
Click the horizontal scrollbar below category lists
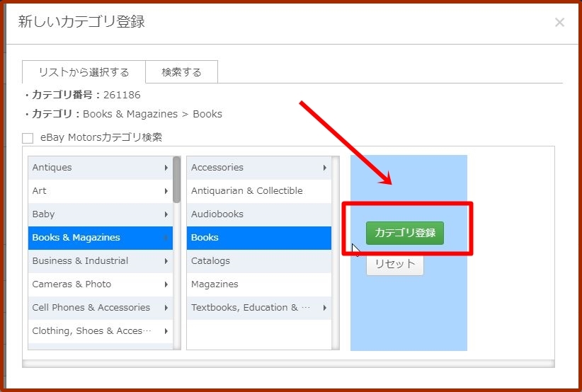coord(288,364)
